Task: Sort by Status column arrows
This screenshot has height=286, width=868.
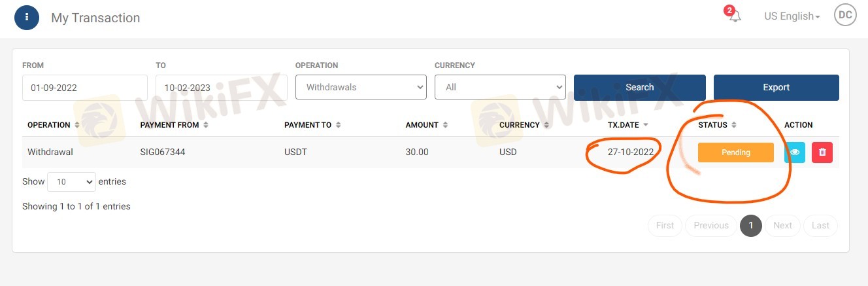Action: 734,125
